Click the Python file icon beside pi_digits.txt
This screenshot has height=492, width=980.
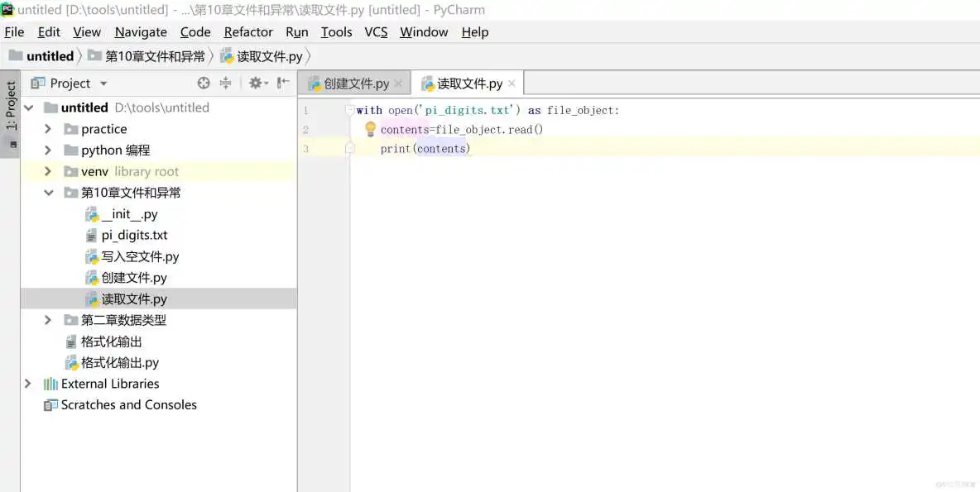(x=93, y=235)
